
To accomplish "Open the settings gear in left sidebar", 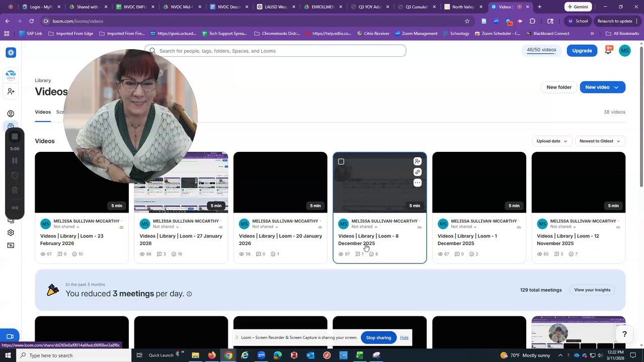I will 11,233.
